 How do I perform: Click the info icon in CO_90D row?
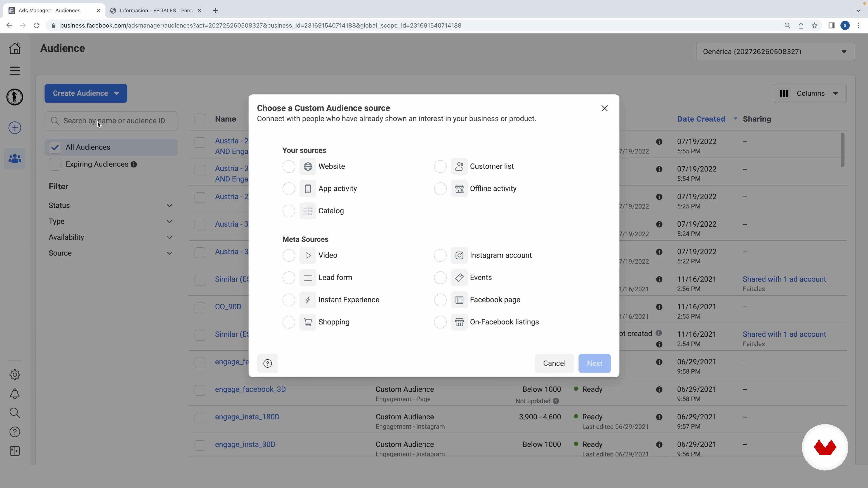click(659, 307)
